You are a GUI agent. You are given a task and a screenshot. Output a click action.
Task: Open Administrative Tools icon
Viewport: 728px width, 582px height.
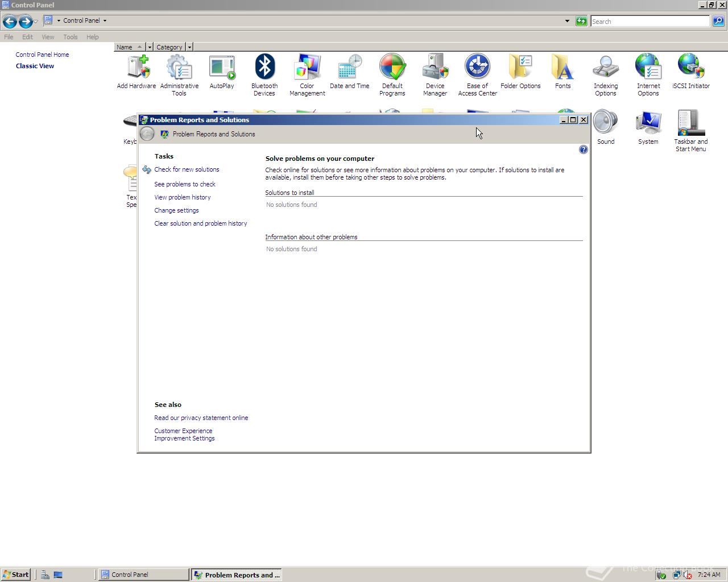[x=179, y=75]
